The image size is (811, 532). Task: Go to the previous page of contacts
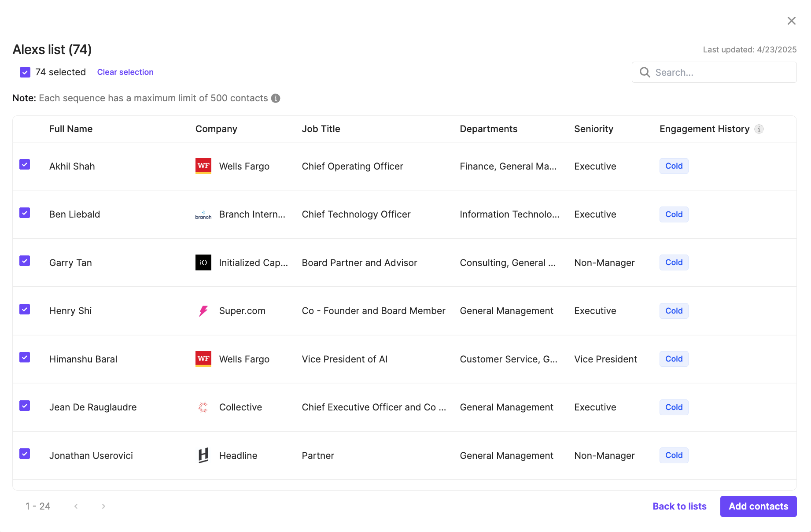point(76,506)
